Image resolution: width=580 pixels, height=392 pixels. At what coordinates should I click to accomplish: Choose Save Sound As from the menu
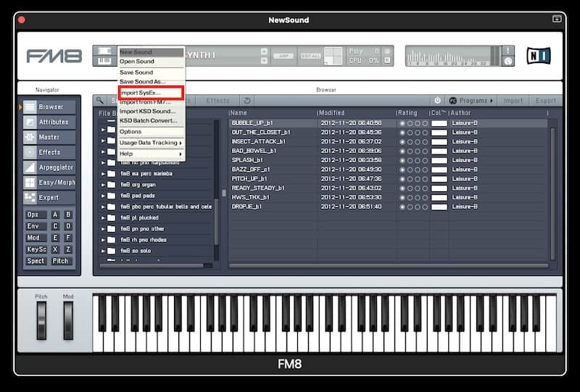point(151,82)
